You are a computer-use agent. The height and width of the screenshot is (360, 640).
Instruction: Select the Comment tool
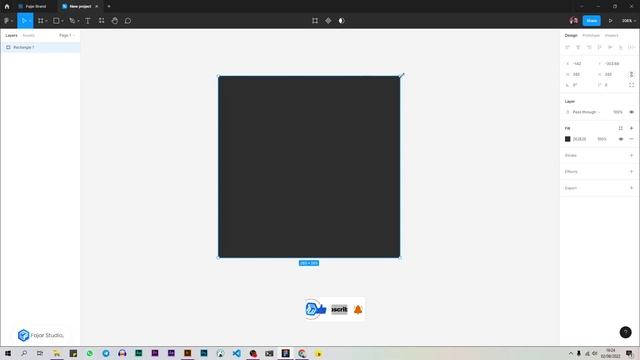(x=128, y=20)
